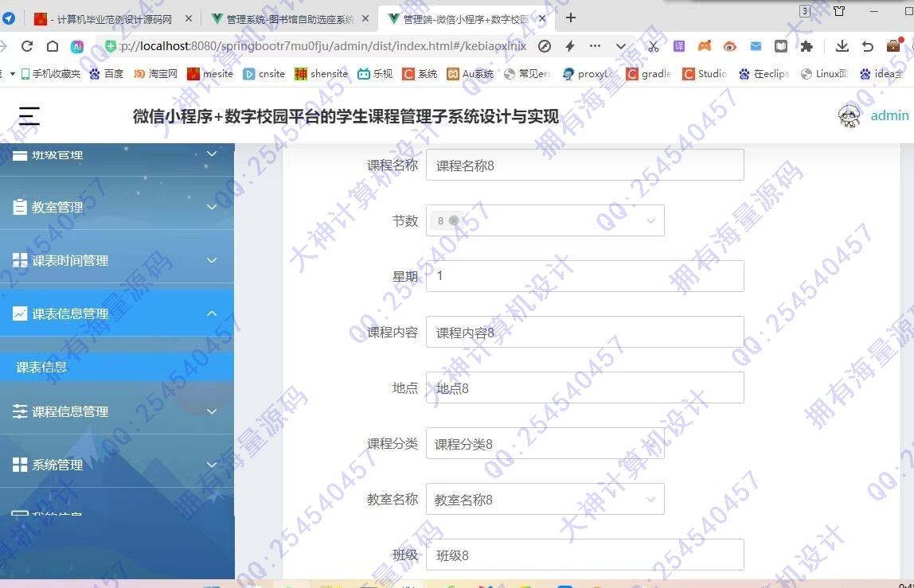914x588 pixels.
Task: Click the 系统管理 grid icon
Action: (x=20, y=465)
